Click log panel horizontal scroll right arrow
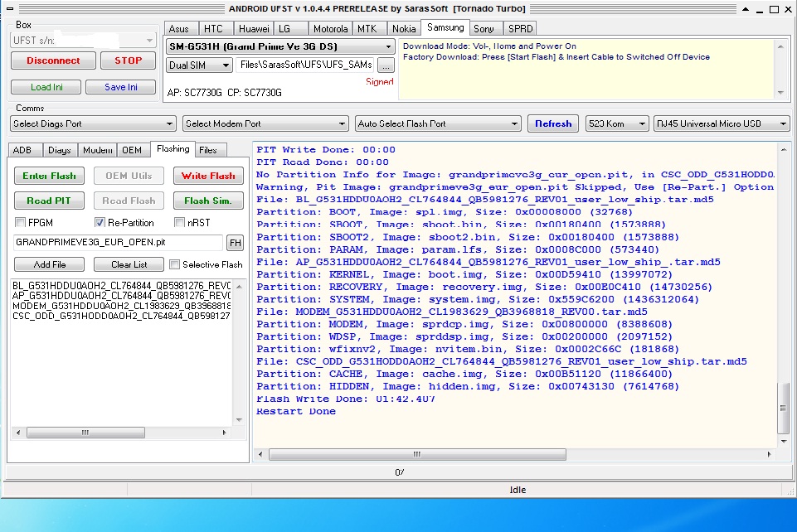Viewport: 797px width, 532px height. point(769,454)
